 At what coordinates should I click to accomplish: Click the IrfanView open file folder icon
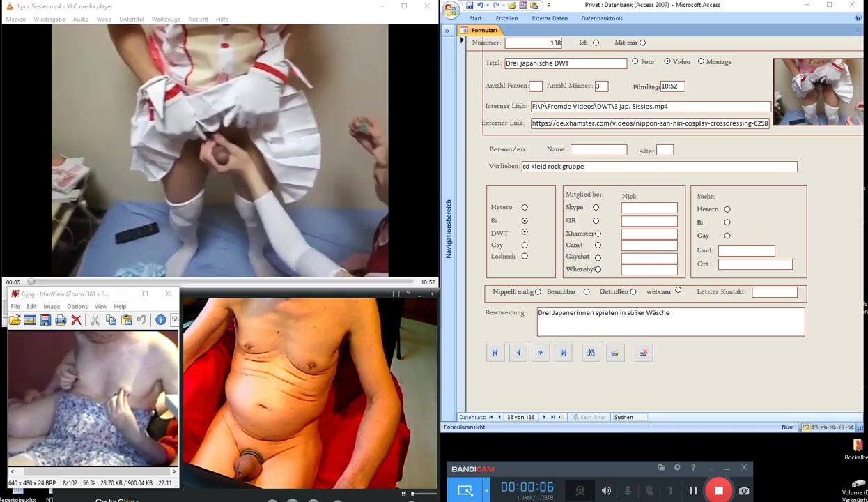pos(15,320)
